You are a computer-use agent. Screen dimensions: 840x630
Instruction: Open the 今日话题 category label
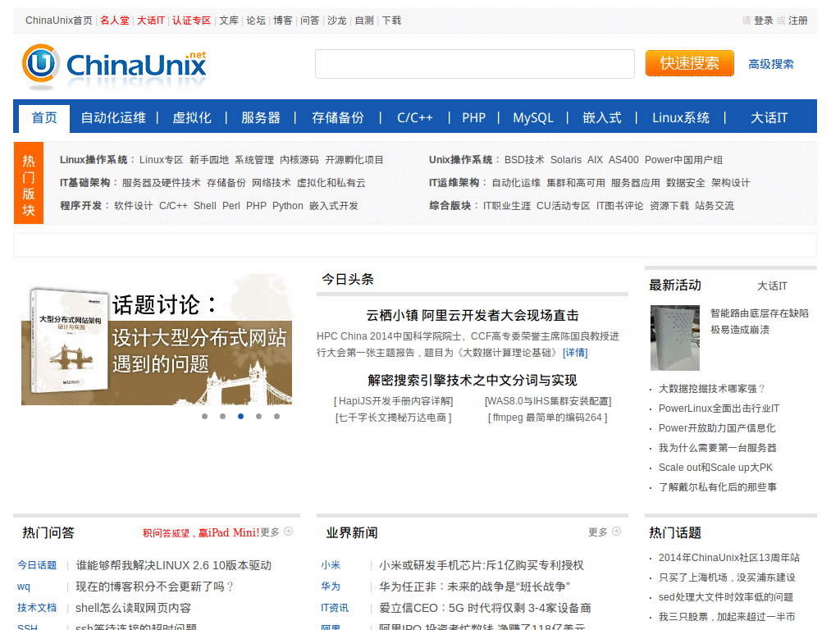point(37,565)
